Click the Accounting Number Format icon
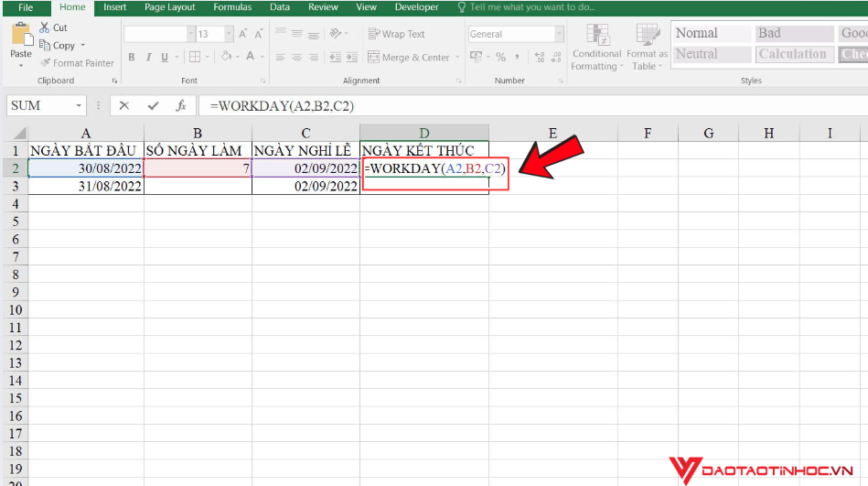 click(x=476, y=56)
